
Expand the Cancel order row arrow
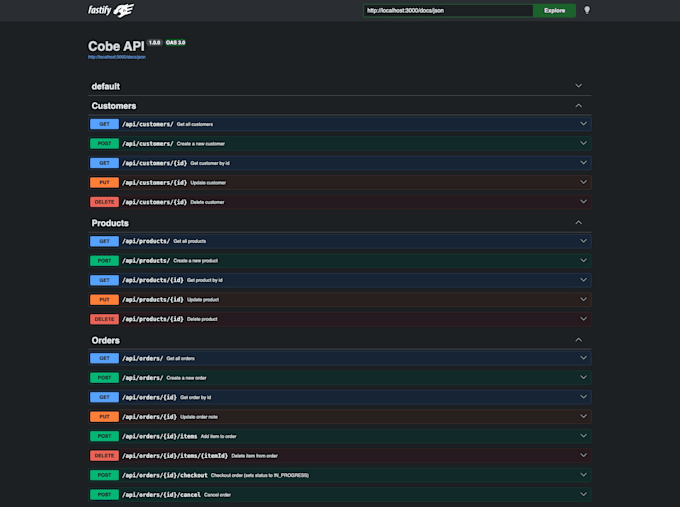click(583, 494)
